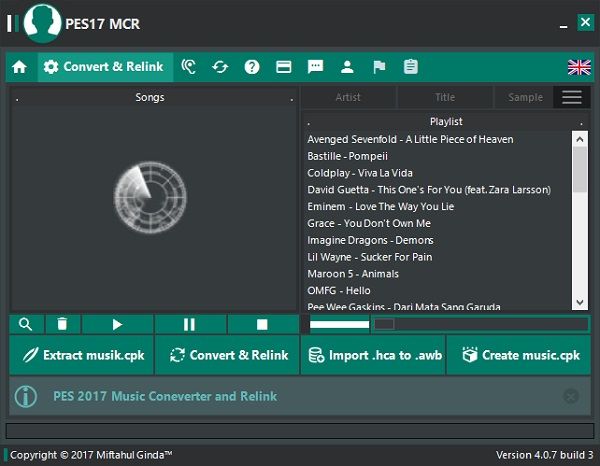The image size is (600, 466).
Task: Click the sync arrows icon in toolbar
Action: coord(220,67)
